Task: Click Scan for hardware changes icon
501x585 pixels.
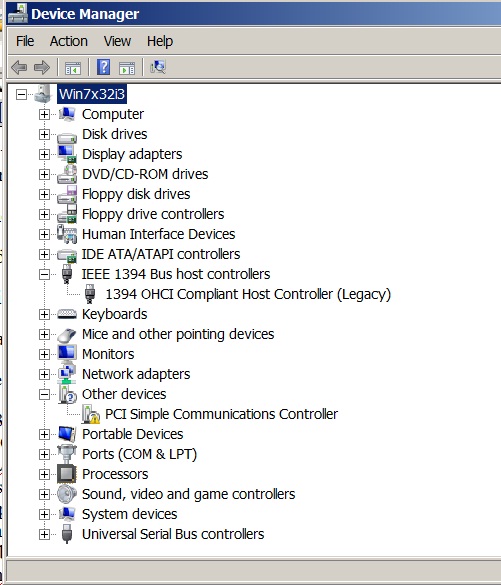Action: [x=158, y=67]
